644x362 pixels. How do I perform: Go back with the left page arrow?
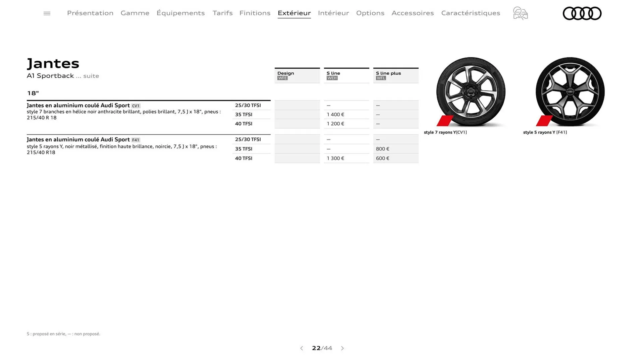(302, 348)
